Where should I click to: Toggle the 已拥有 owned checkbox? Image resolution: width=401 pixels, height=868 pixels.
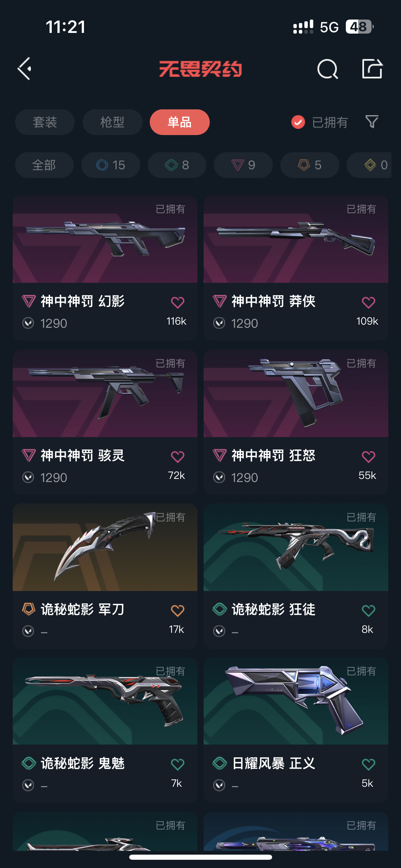click(298, 122)
